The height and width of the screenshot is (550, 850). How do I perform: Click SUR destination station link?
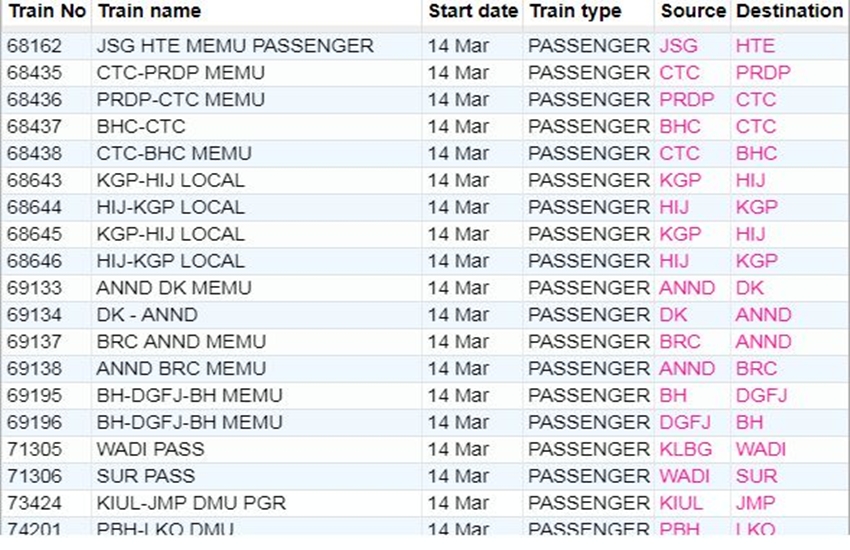pos(756,476)
